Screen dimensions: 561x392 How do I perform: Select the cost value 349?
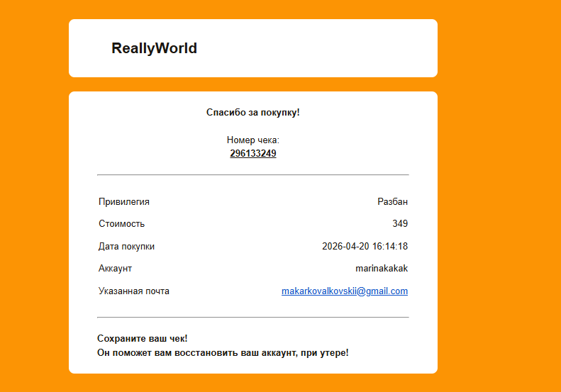[400, 224]
